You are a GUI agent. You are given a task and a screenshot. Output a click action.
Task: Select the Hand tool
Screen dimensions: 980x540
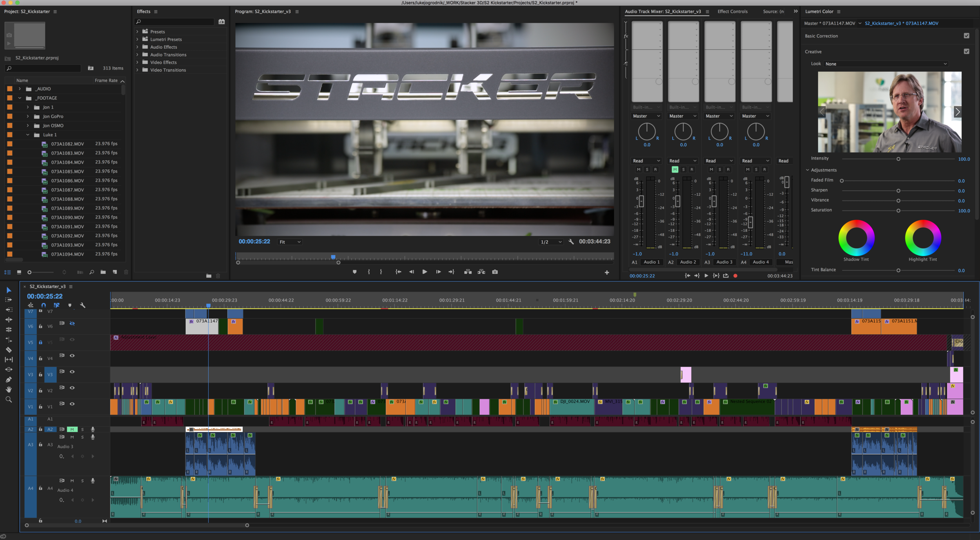[9, 389]
